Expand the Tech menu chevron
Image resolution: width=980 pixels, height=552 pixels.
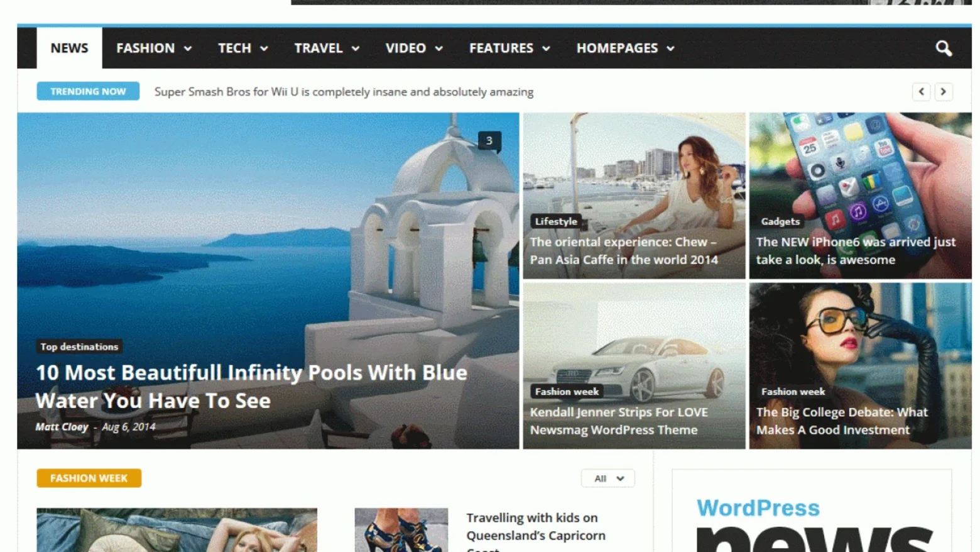pyautogui.click(x=264, y=48)
